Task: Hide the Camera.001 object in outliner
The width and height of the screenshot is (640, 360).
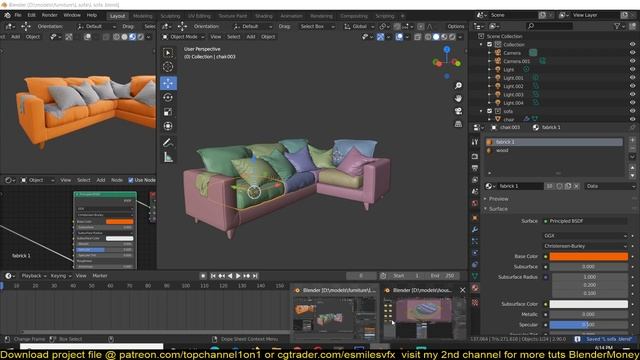Action: [632, 61]
